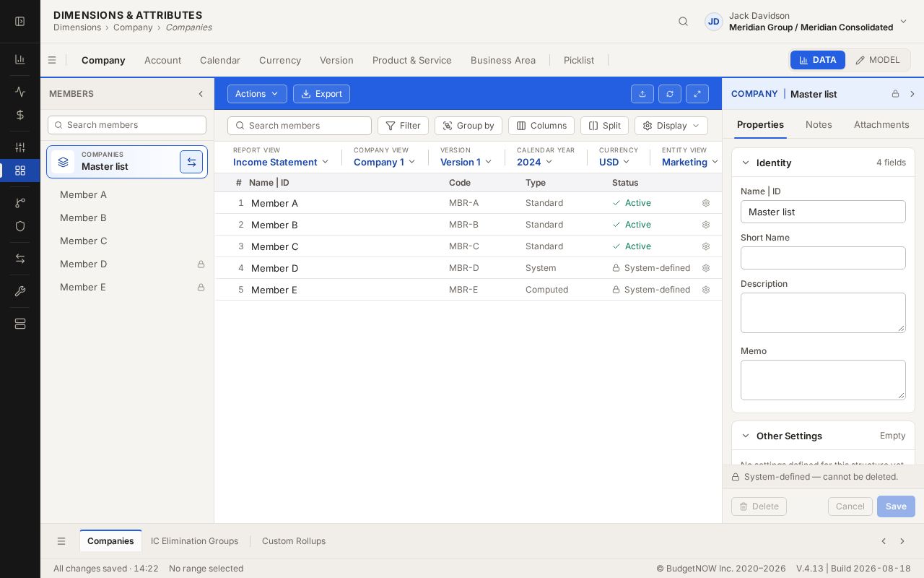Open the bar chart icon in left rail
This screenshot has height=578, width=924.
pos(20,59)
